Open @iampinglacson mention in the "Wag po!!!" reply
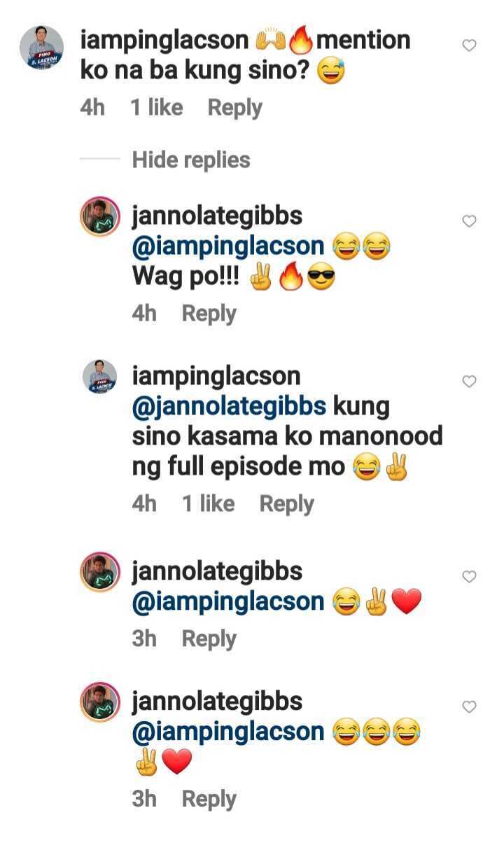 coord(228,246)
